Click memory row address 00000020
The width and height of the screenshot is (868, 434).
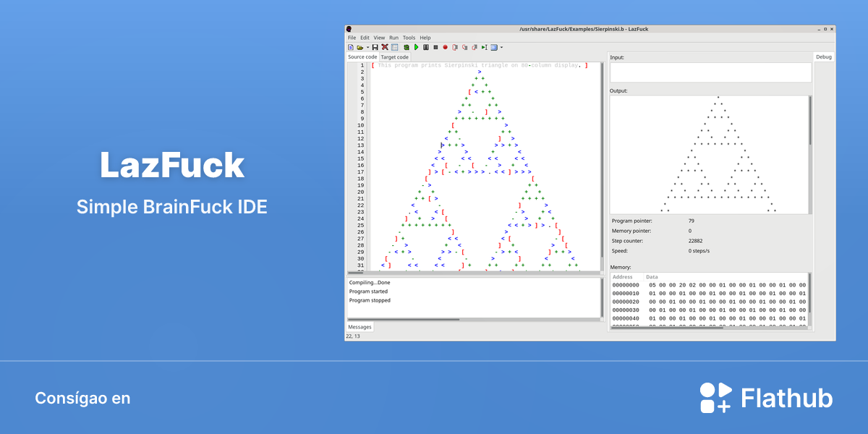click(626, 302)
